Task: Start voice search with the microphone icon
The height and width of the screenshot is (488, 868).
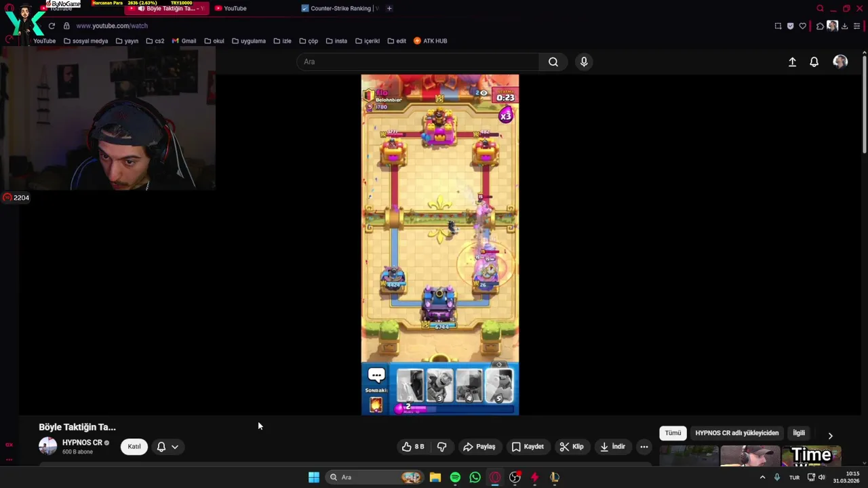Action: pos(584,62)
